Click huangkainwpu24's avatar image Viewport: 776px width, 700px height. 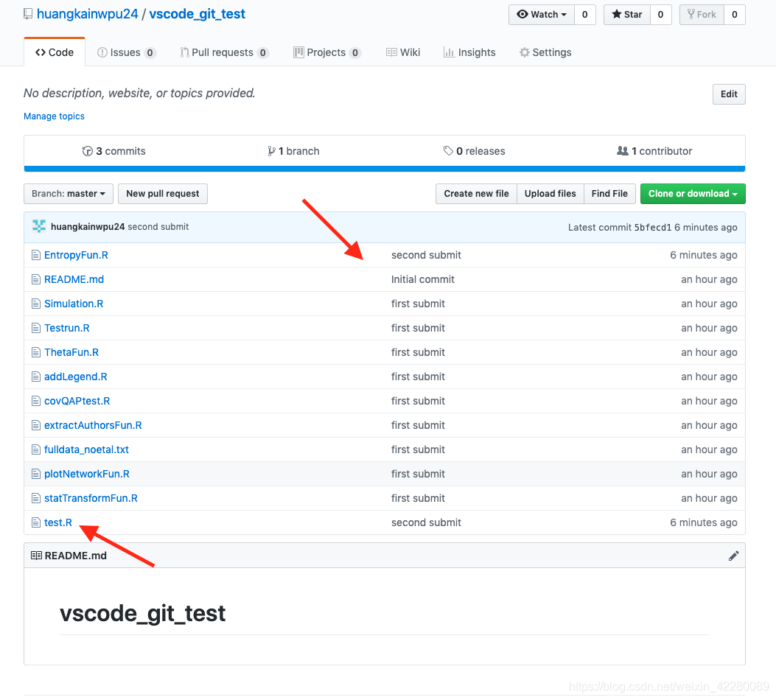pyautogui.click(x=38, y=226)
